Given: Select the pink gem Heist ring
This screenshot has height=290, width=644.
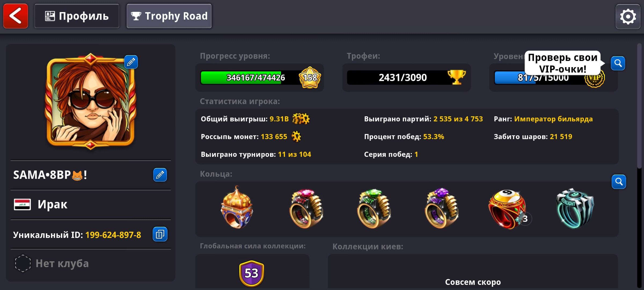Looking at the screenshot, I should [x=306, y=208].
